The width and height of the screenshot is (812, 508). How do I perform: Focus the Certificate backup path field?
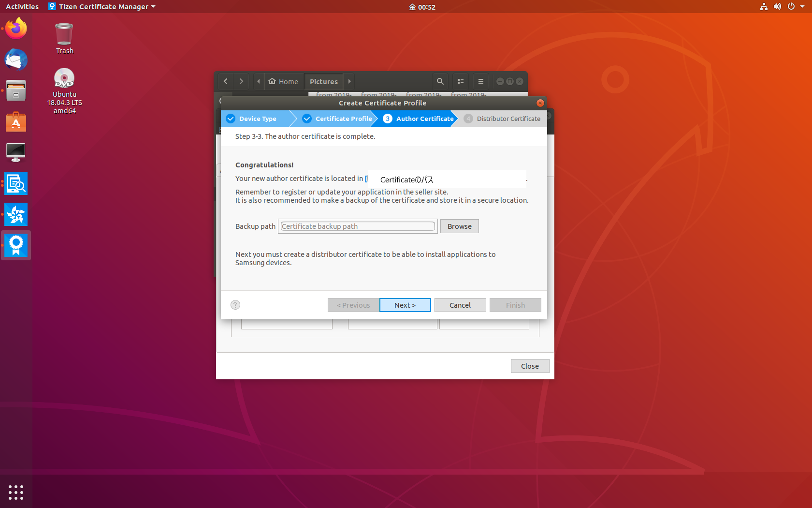point(358,226)
